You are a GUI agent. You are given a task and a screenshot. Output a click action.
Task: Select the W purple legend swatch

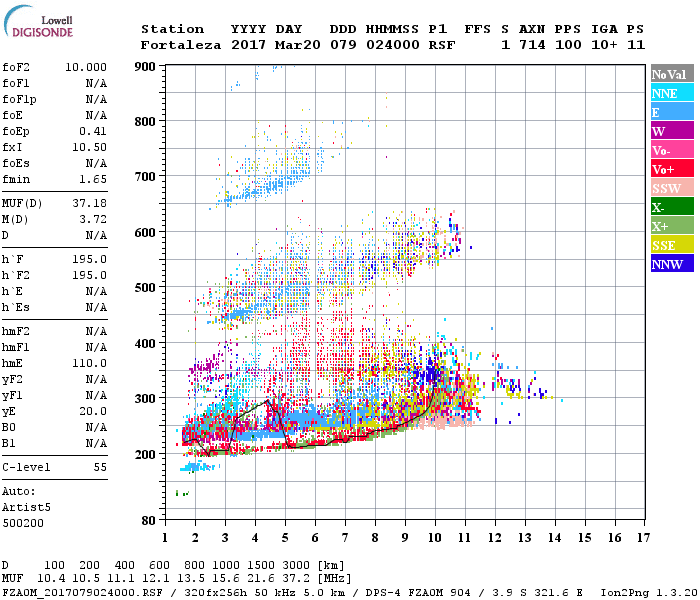(x=672, y=130)
